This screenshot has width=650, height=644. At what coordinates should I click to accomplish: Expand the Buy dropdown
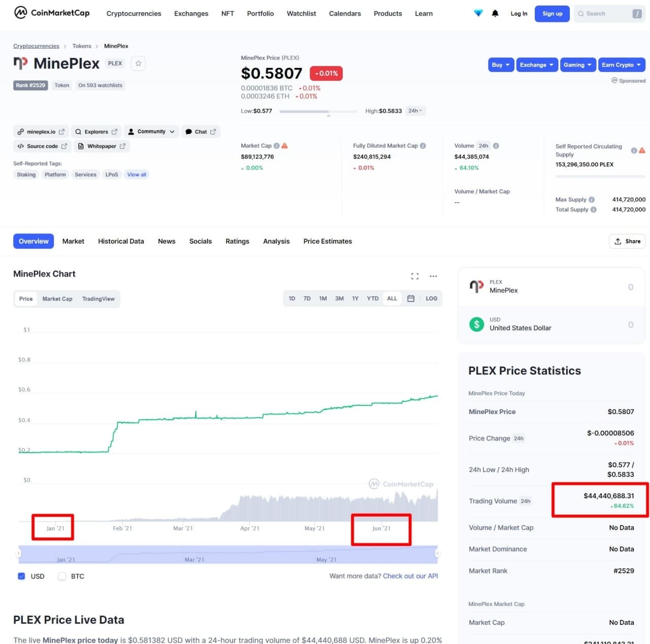(501, 65)
